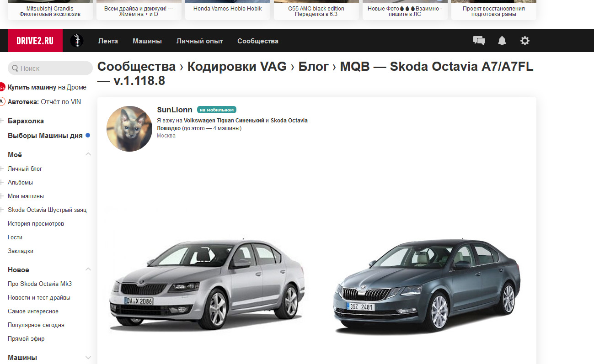The width and height of the screenshot is (594, 364).
Task: Open Volkswagen Tiguan Синенький car link
Action: pos(224,121)
